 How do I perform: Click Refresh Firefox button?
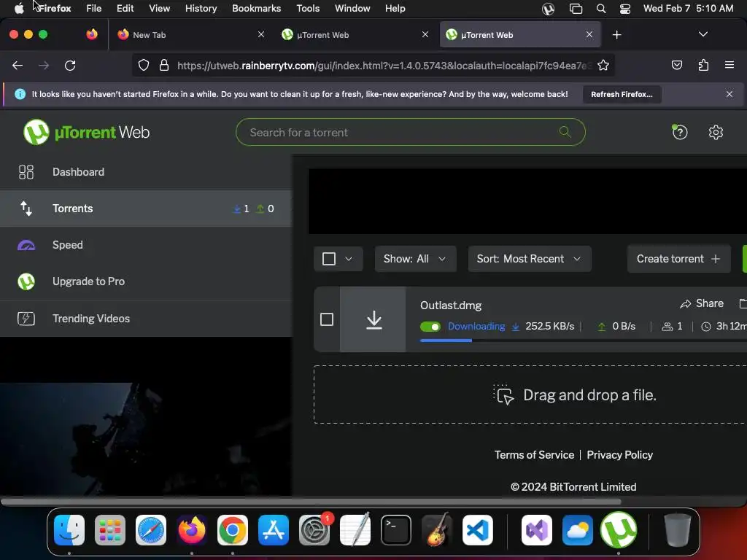(x=622, y=94)
